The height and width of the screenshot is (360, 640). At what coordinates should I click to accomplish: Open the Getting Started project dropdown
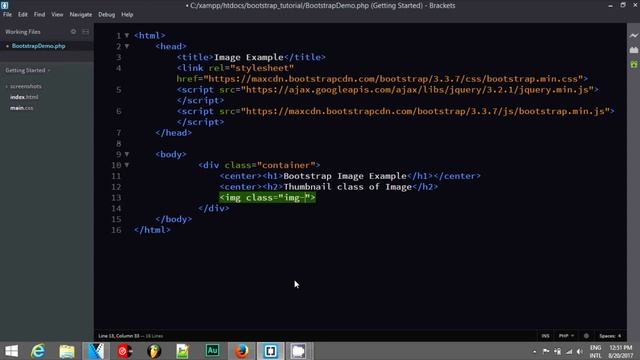[x=28, y=70]
